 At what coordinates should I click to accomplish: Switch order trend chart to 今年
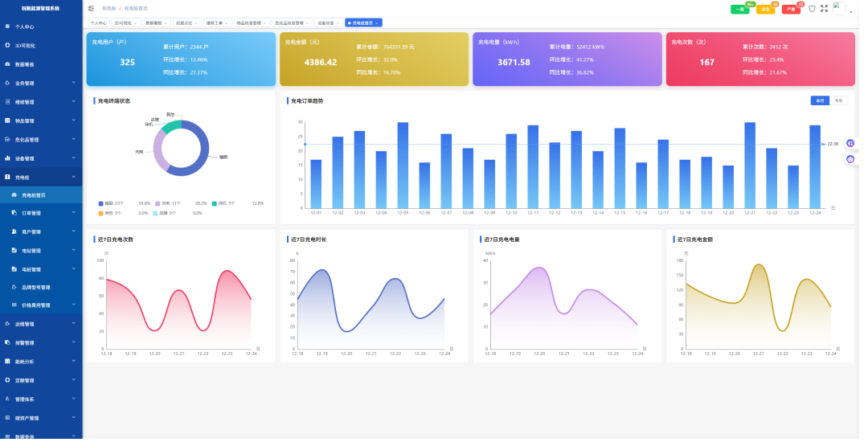click(838, 100)
